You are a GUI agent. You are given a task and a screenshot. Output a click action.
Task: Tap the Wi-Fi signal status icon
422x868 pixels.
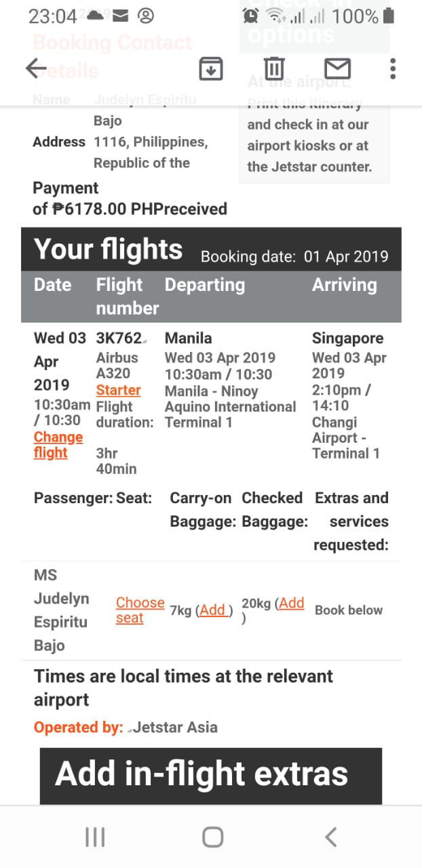point(275,16)
